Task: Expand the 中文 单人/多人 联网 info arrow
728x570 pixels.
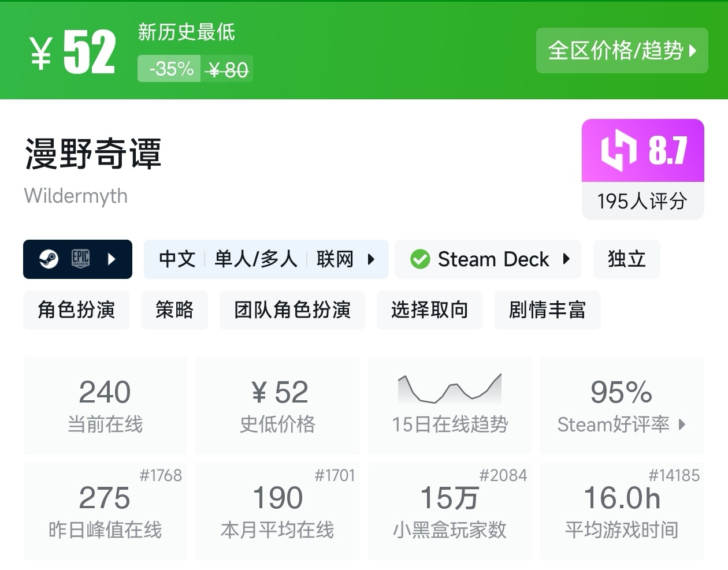Action: [371, 259]
